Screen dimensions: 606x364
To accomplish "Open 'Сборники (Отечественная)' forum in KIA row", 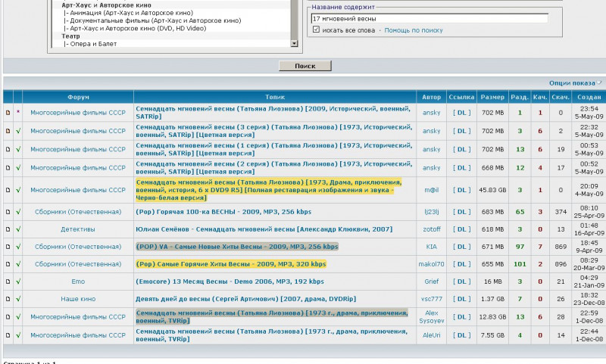I will click(78, 247).
